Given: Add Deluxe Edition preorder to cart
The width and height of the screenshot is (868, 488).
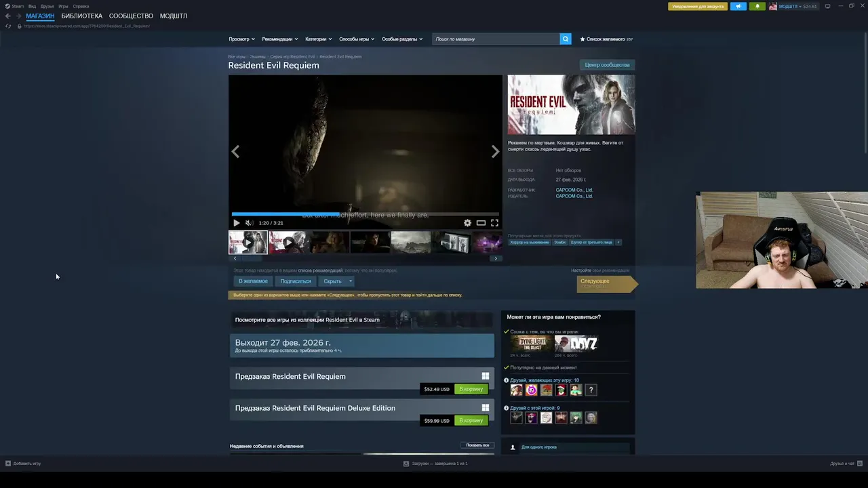Looking at the screenshot, I should click(x=471, y=420).
